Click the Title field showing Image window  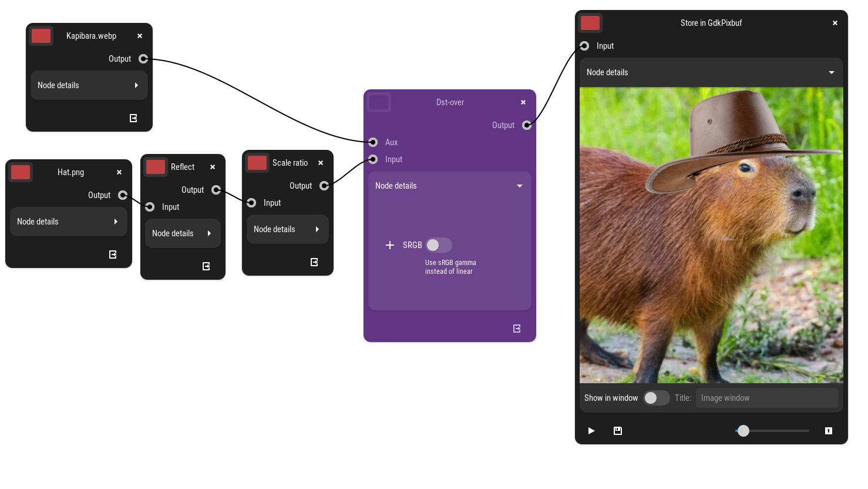766,398
